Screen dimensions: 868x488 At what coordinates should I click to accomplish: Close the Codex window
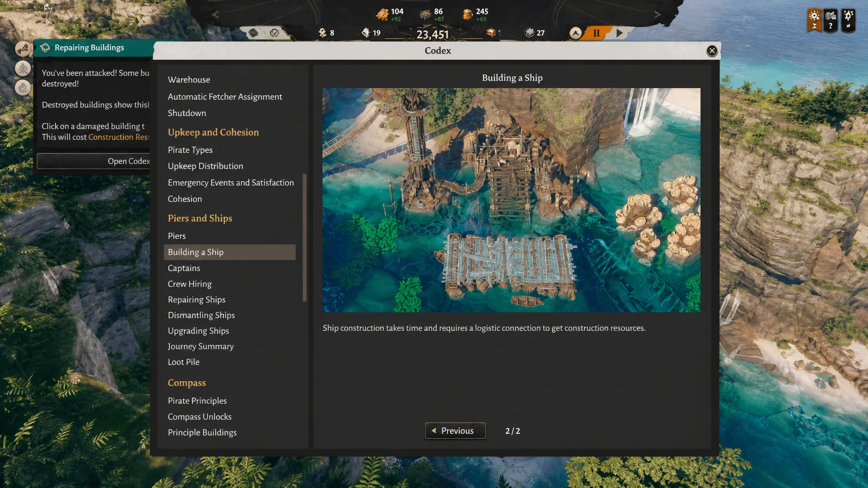(712, 51)
